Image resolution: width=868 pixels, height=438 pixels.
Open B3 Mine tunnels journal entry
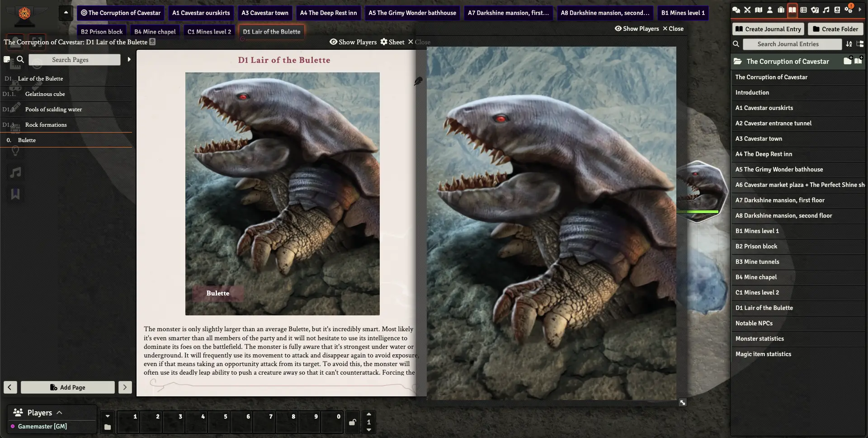(x=798, y=262)
